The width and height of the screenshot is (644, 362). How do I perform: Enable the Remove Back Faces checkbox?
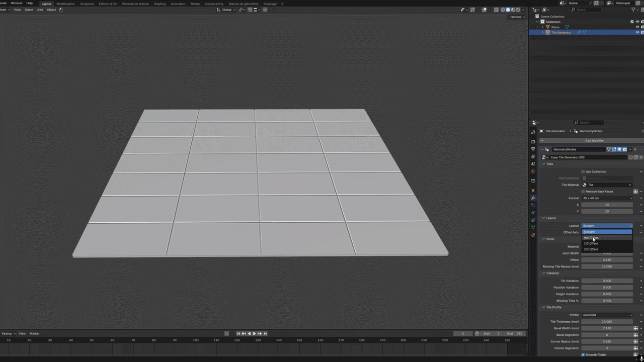tap(583, 192)
